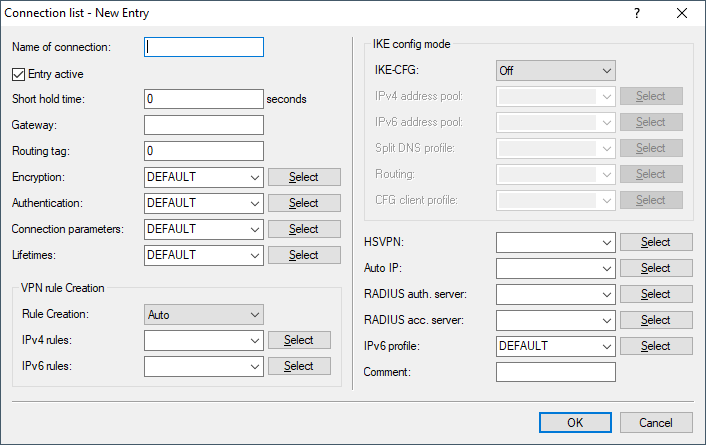
Task: Click Select button next to Lifetimes
Action: [x=304, y=255]
